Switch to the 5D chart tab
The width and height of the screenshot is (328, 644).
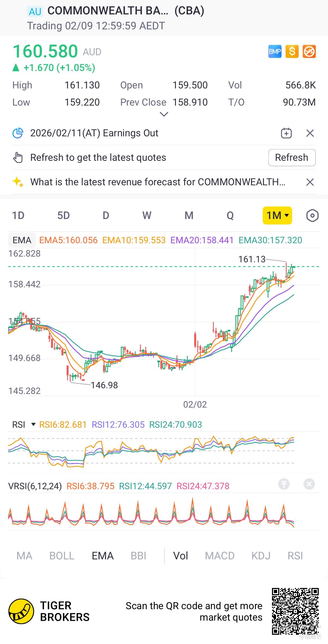(63, 215)
